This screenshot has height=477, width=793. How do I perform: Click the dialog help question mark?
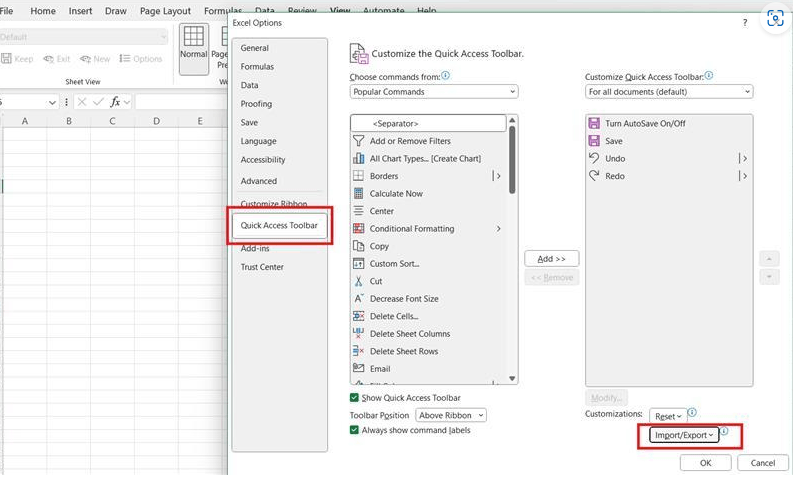tap(745, 23)
